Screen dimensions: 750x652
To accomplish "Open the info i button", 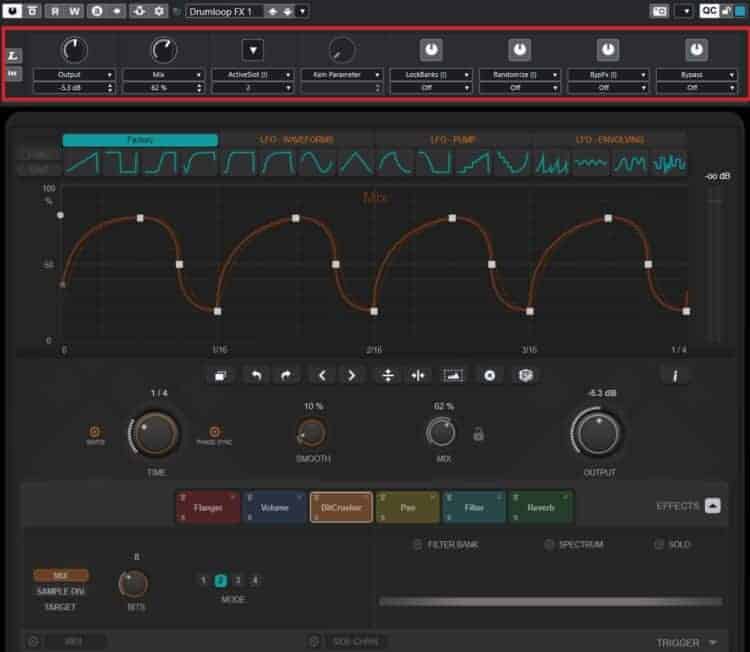I will (675, 376).
